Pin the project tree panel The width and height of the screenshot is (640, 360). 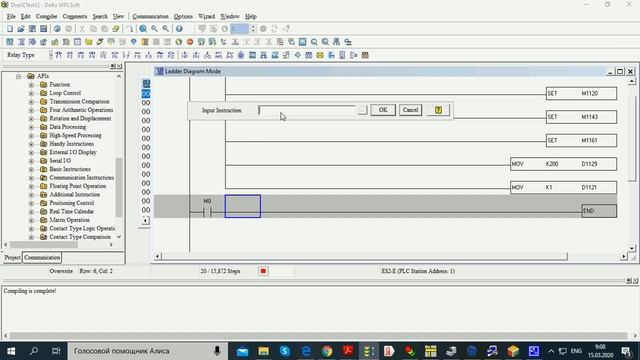point(113,66)
